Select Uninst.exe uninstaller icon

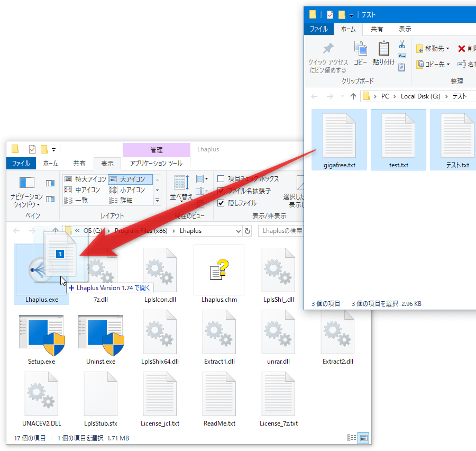(x=101, y=335)
